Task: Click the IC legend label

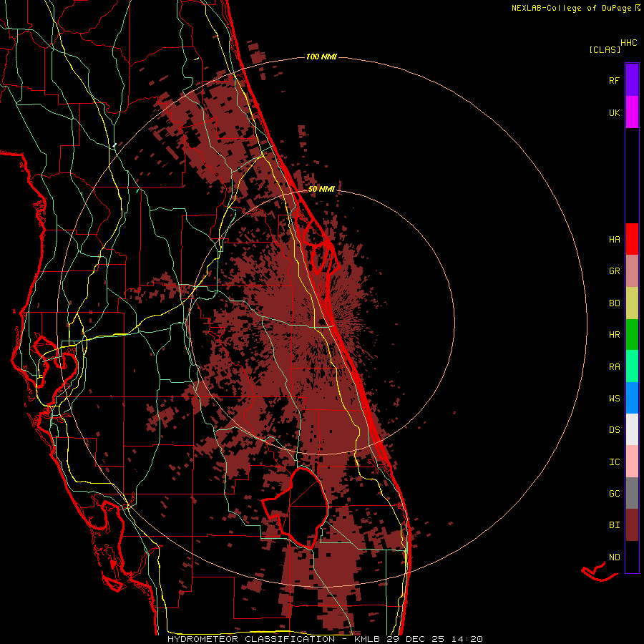Action: pyautogui.click(x=615, y=462)
